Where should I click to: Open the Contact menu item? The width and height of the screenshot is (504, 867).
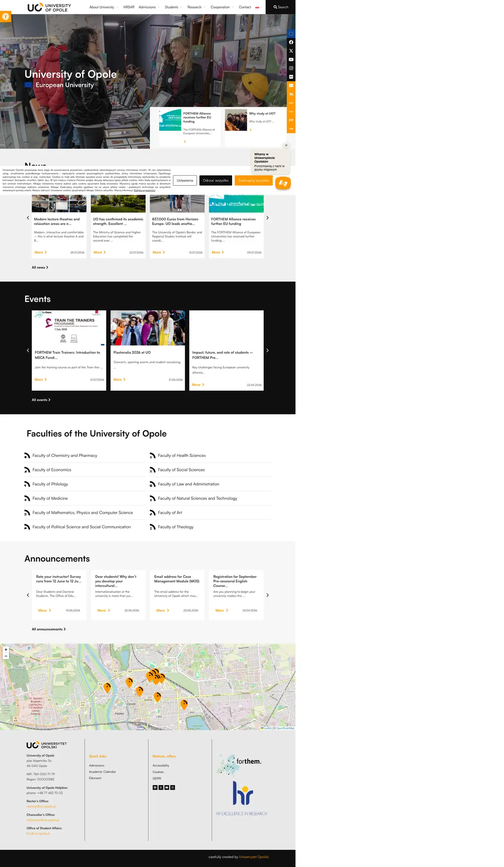(245, 7)
